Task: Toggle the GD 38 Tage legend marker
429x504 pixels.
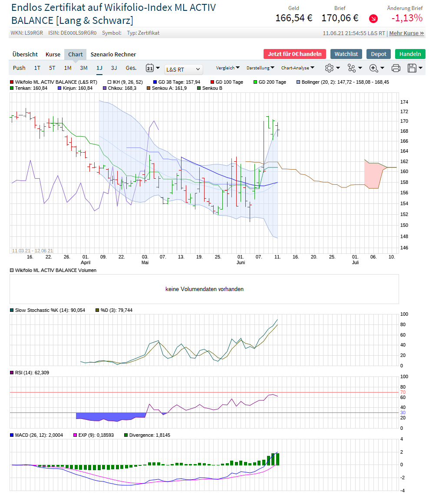Action: [x=155, y=82]
